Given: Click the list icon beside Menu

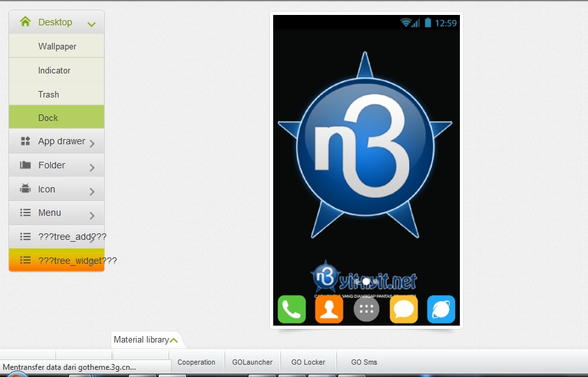Looking at the screenshot, I should coord(25,213).
